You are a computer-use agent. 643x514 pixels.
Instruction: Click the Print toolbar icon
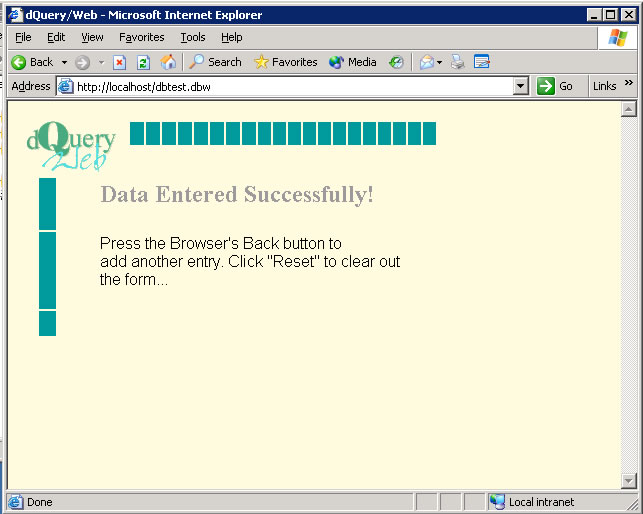click(x=458, y=62)
